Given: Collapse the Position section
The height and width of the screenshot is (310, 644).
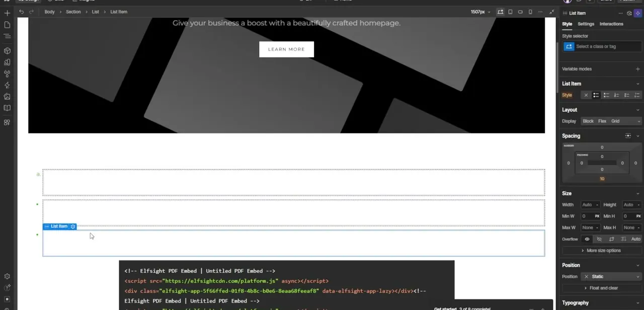Looking at the screenshot, I should pyautogui.click(x=638, y=265).
